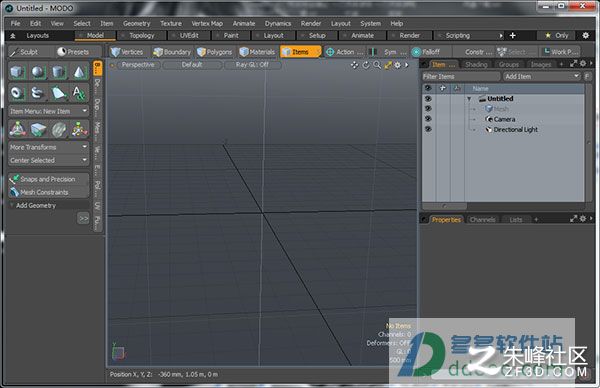Select the Cube primitive tool

click(x=18, y=72)
